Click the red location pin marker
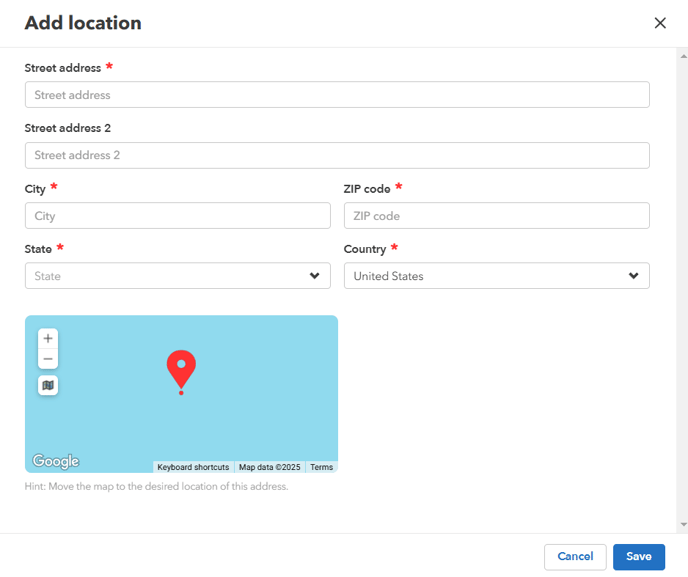This screenshot has width=688, height=577. (181, 371)
